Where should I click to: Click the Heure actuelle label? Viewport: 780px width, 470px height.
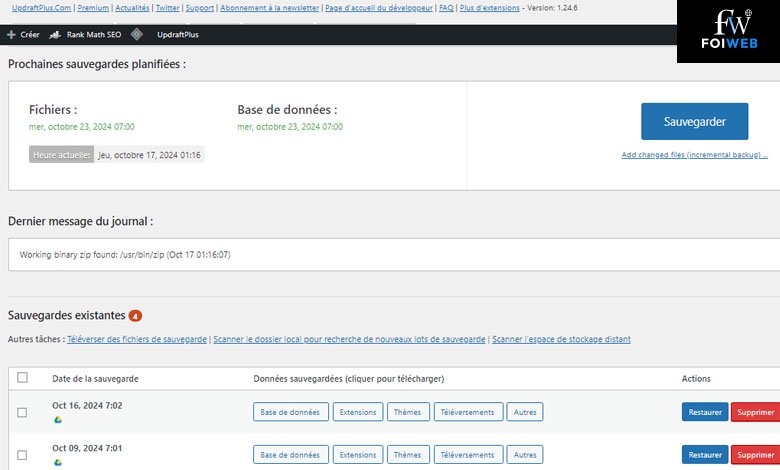pos(61,155)
